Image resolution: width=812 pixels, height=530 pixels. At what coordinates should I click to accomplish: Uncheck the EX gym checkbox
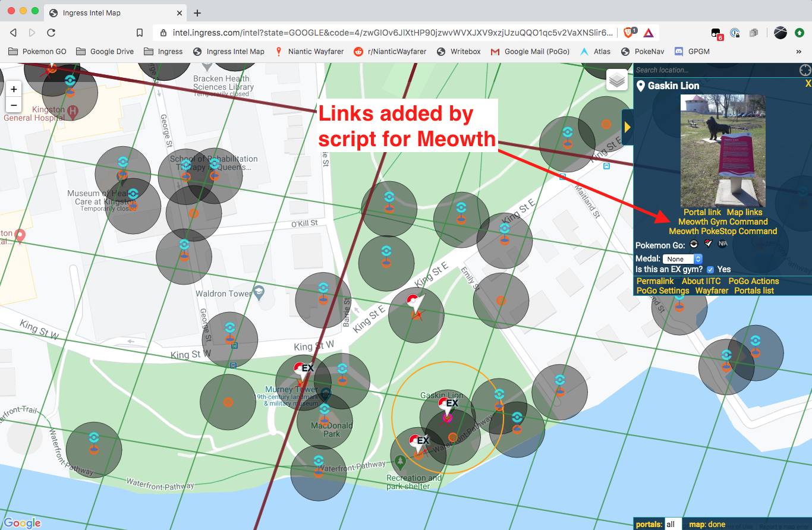point(710,270)
